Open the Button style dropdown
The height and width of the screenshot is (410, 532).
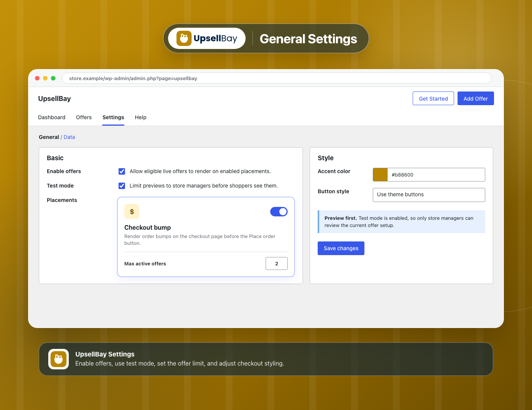(x=429, y=195)
